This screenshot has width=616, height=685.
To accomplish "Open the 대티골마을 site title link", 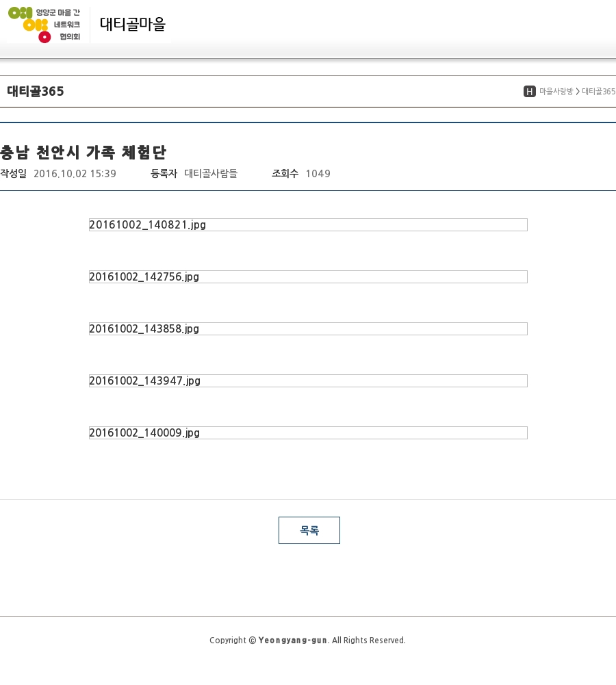I will pos(132,25).
